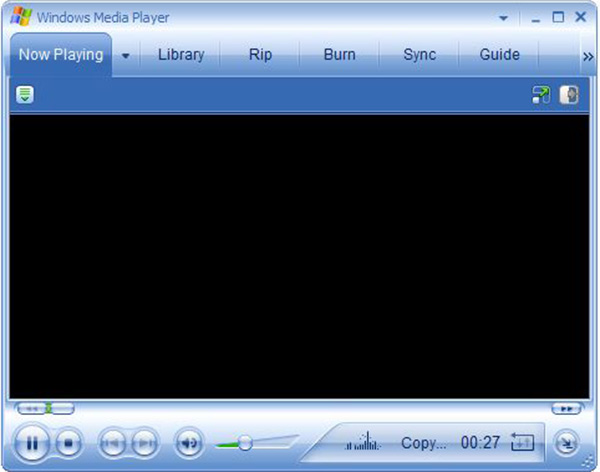The image size is (600, 472).
Task: Click the fast forward button on seek bar
Action: 566,409
